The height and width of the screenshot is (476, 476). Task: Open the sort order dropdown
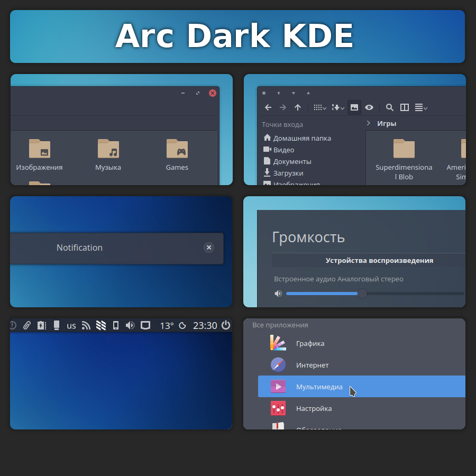click(x=338, y=107)
